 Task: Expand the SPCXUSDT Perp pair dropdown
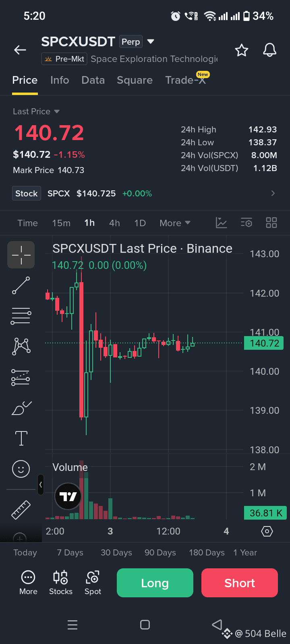151,41
